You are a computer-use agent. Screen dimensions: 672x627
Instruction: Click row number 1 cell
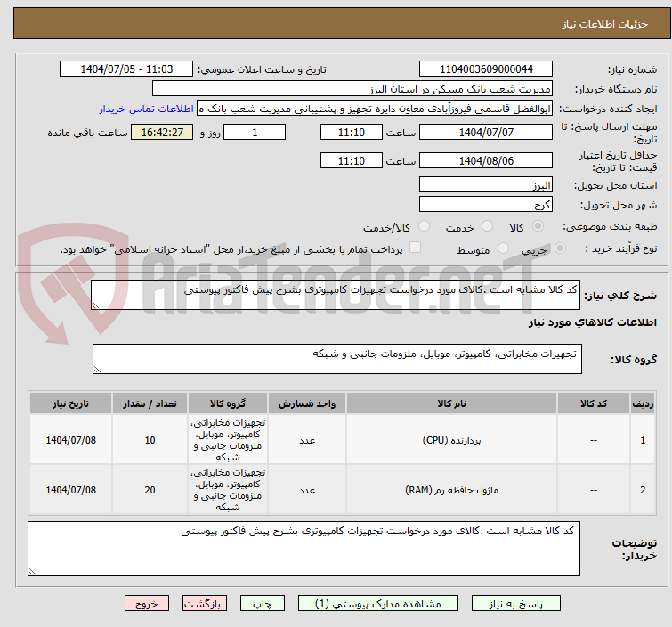pos(643,440)
